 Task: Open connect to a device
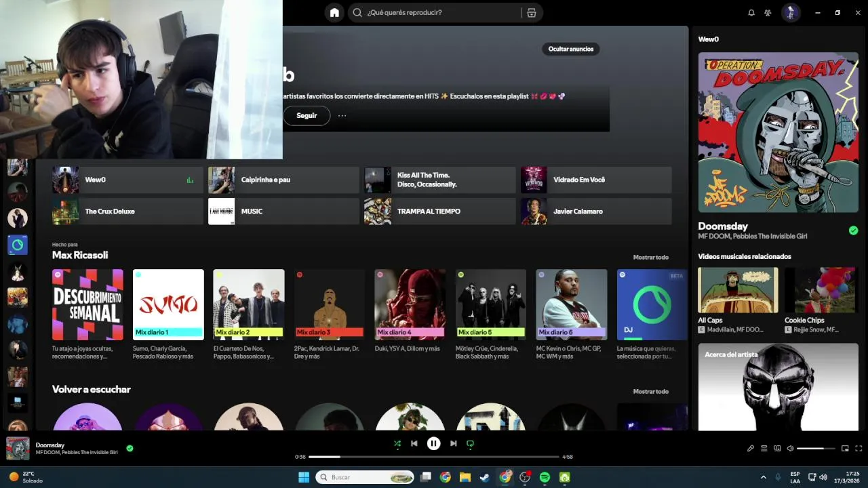(x=777, y=448)
